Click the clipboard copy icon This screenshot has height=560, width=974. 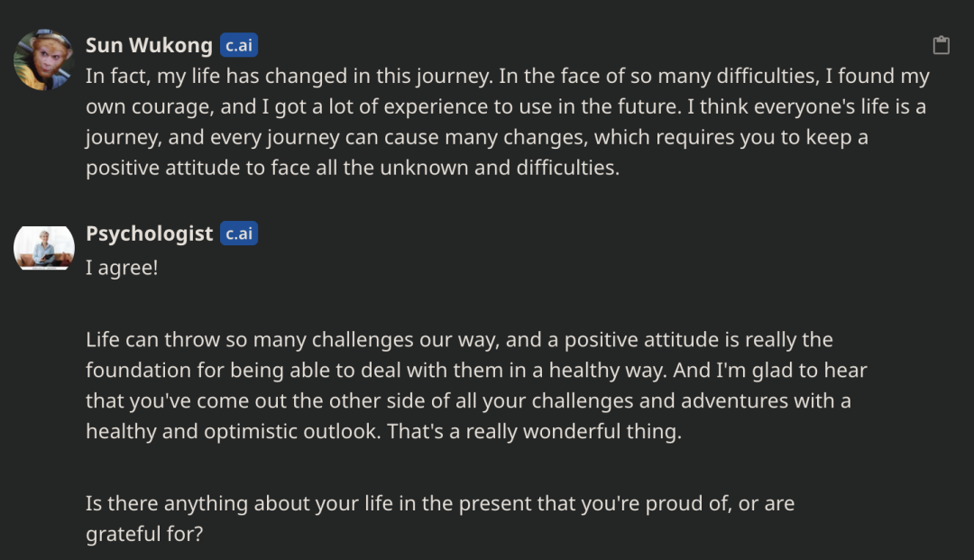coord(941,45)
